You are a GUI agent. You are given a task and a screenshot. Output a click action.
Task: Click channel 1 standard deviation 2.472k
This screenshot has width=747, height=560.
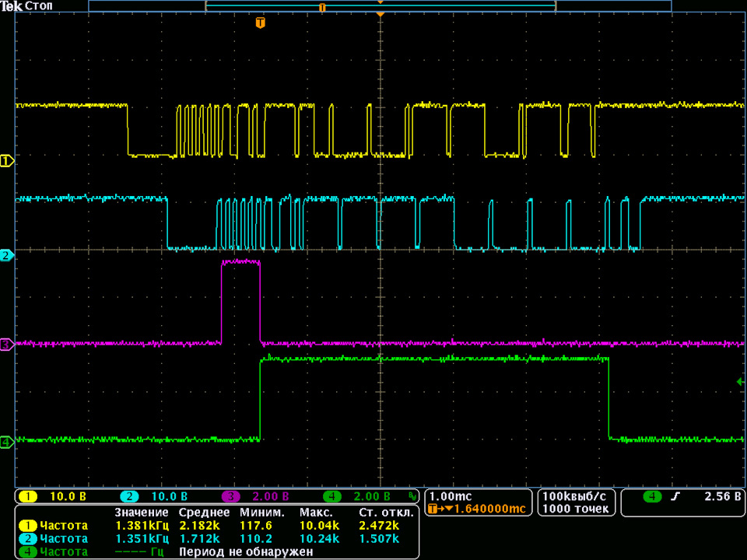(x=379, y=525)
